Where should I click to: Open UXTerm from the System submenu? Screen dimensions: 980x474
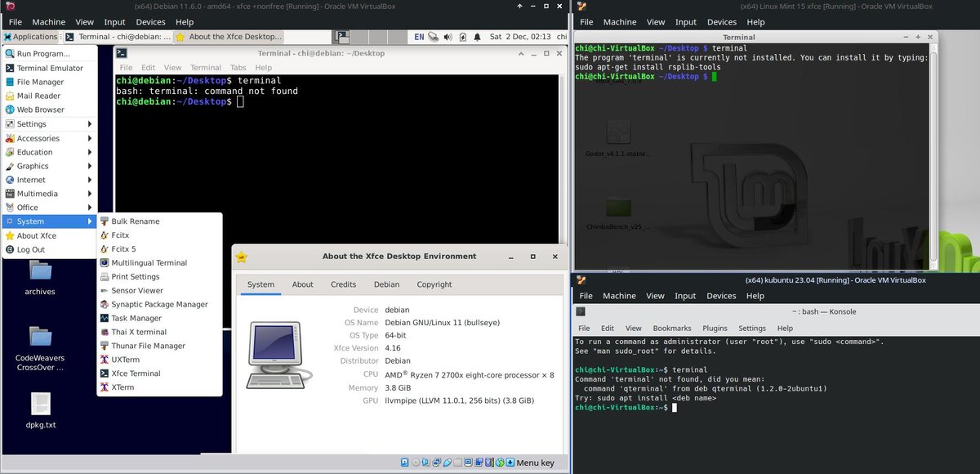tap(159, 360)
